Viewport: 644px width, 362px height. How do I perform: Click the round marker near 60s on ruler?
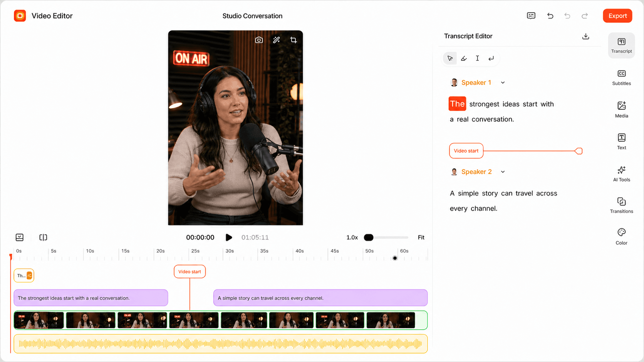coord(395,258)
